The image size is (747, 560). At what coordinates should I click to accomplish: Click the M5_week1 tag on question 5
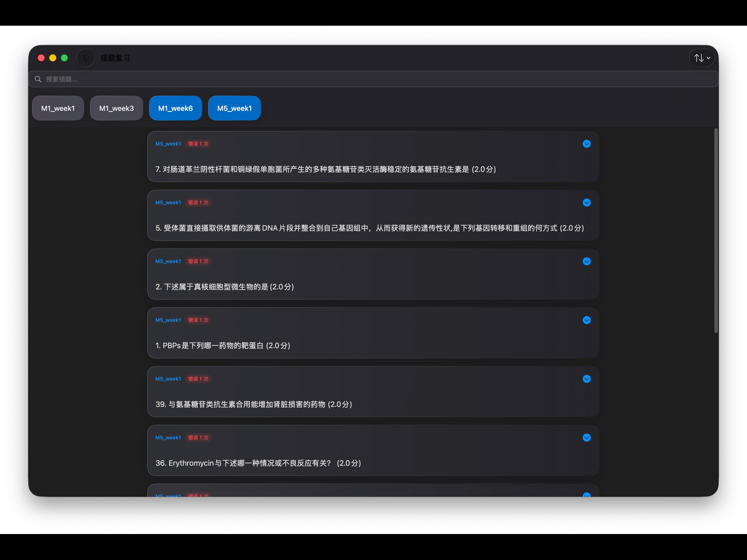(x=168, y=203)
